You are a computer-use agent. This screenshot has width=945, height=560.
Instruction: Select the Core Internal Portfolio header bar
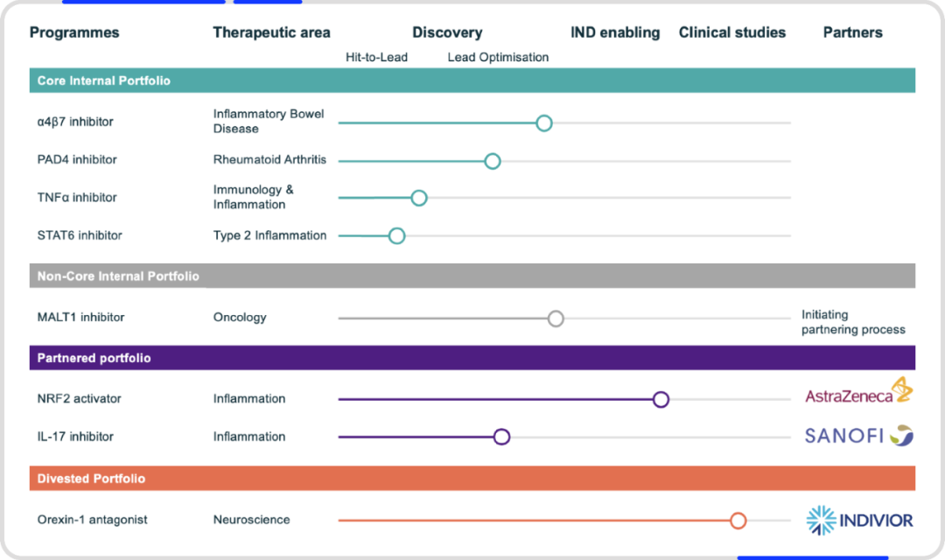(x=472, y=80)
